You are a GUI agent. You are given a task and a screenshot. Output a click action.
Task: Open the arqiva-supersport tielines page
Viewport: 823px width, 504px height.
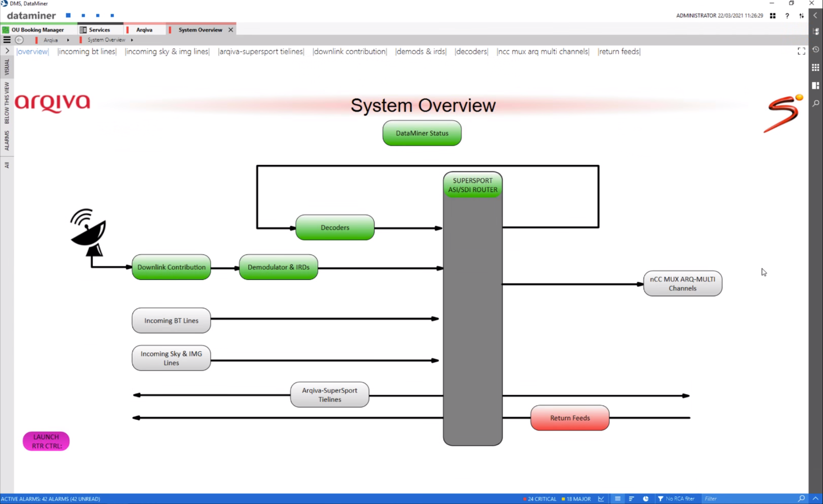pyautogui.click(x=261, y=52)
